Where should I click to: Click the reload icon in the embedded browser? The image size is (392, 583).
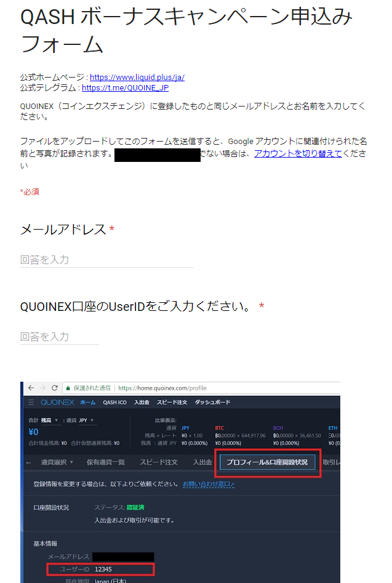click(55, 388)
